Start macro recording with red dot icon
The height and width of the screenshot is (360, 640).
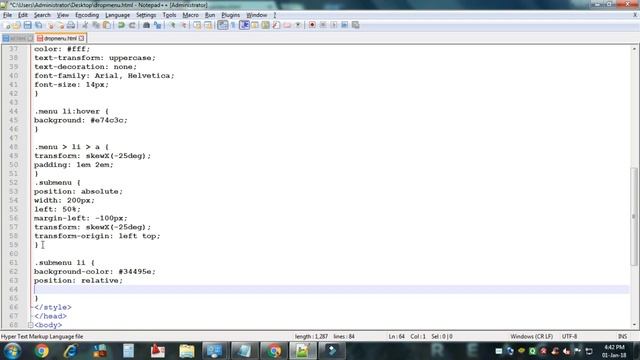point(312,25)
